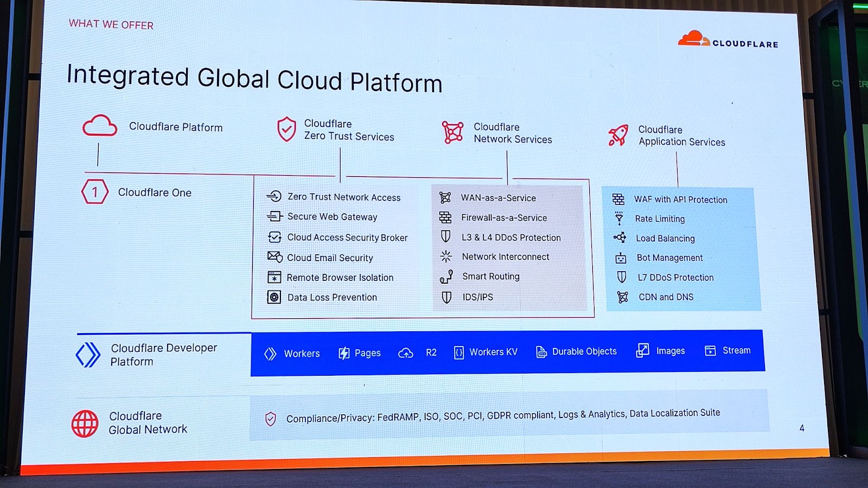868x488 pixels.
Task: Click the Smart Routing path icon
Action: pyautogui.click(x=446, y=277)
